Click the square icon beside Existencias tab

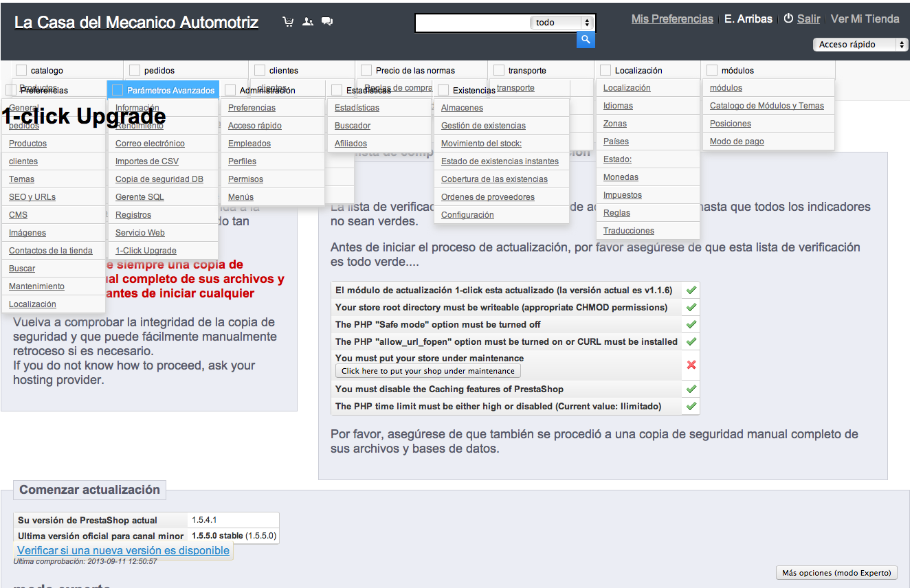[x=443, y=90]
